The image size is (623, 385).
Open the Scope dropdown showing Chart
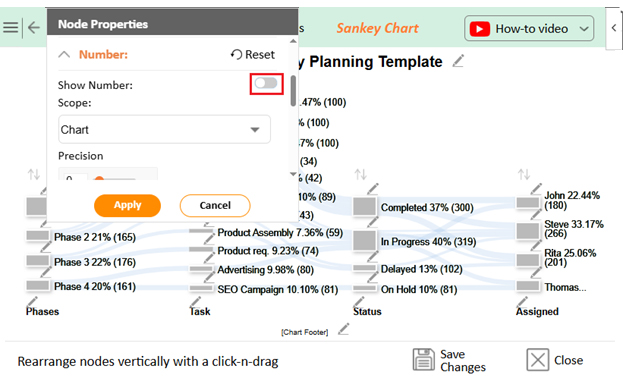164,130
